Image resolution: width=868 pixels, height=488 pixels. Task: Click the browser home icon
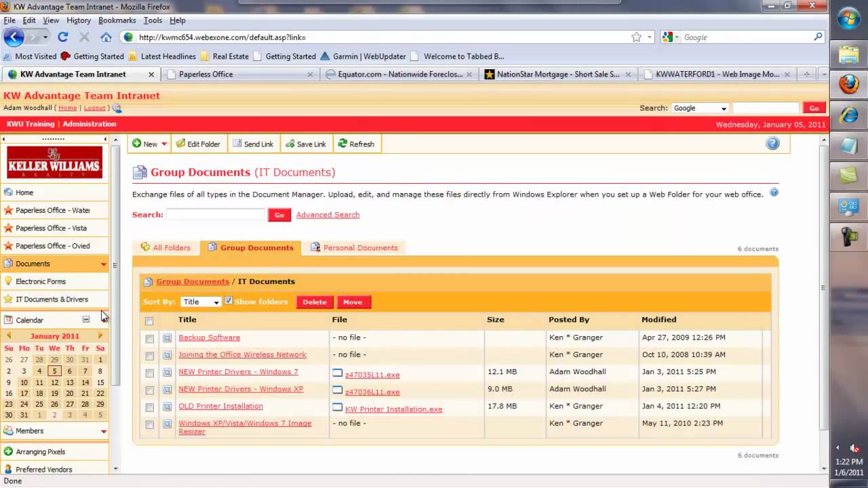pos(106,37)
